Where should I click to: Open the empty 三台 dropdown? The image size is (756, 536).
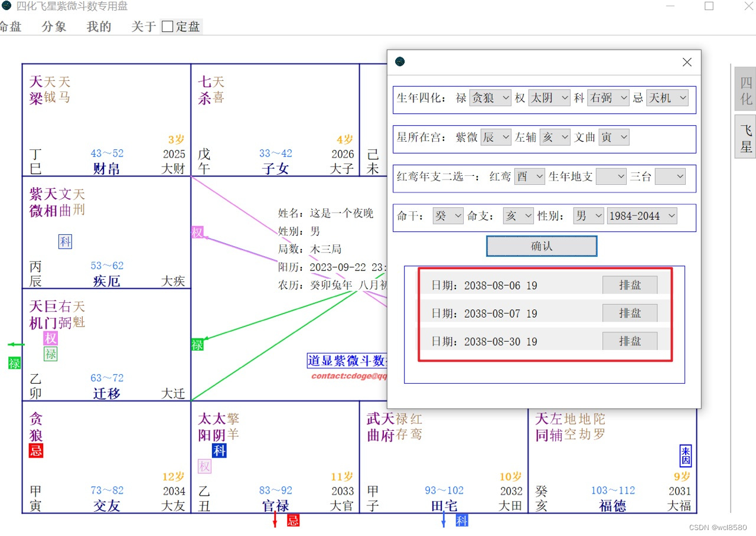670,177
